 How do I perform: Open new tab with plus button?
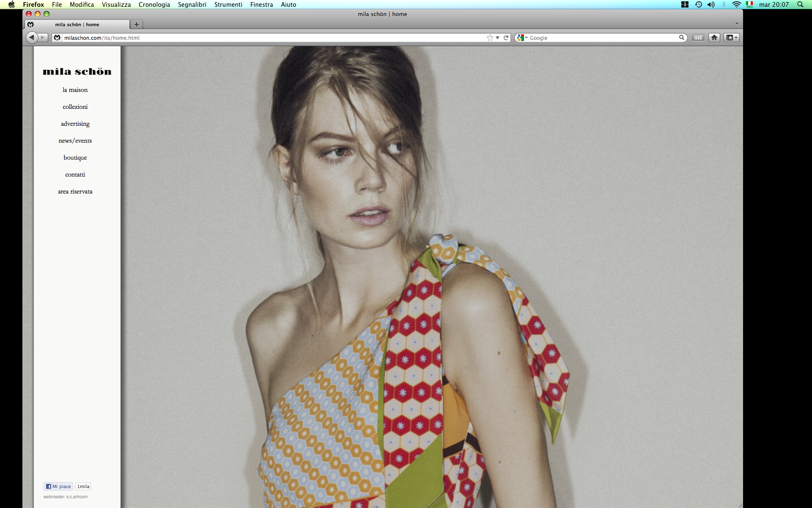coord(136,25)
